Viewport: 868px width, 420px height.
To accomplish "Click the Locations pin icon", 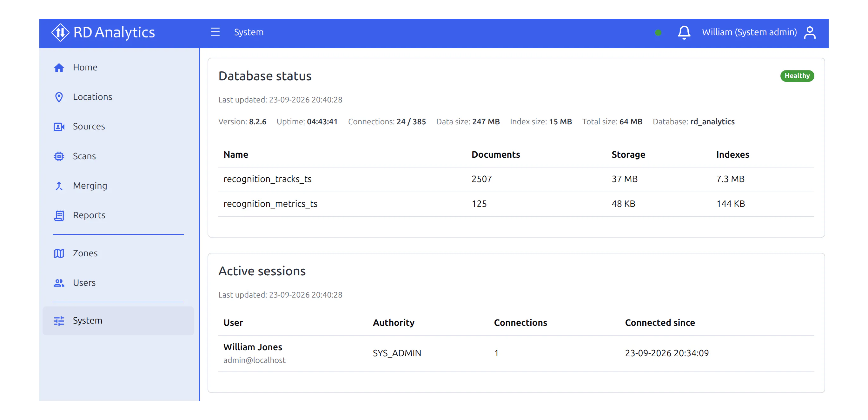I will point(59,97).
